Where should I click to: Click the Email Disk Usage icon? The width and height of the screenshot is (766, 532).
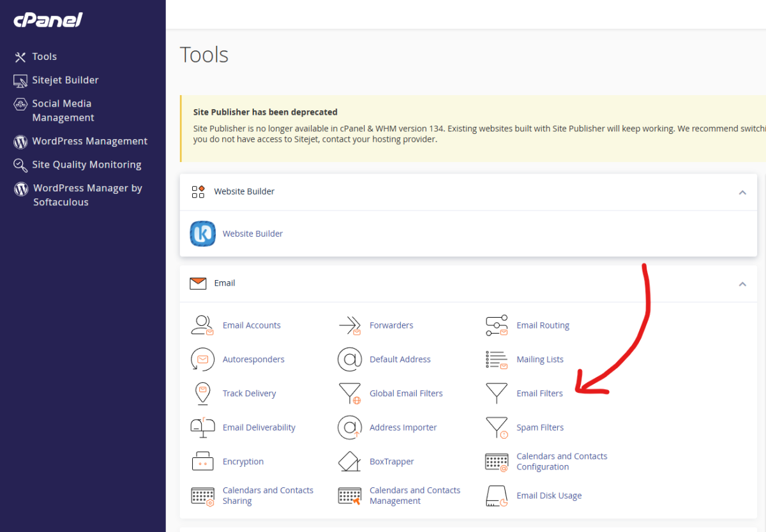pyautogui.click(x=497, y=496)
